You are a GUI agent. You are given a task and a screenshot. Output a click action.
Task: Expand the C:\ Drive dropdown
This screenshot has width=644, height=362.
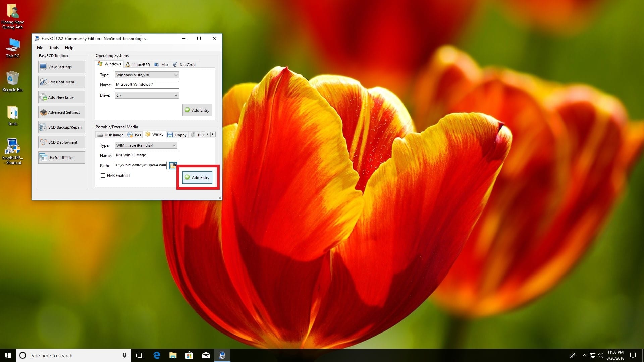point(147,95)
